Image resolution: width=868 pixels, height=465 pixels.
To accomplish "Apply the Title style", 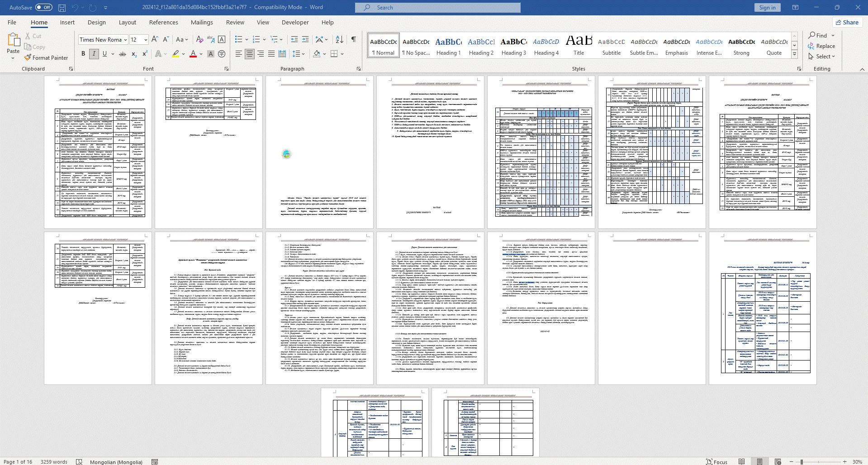I will (x=579, y=46).
